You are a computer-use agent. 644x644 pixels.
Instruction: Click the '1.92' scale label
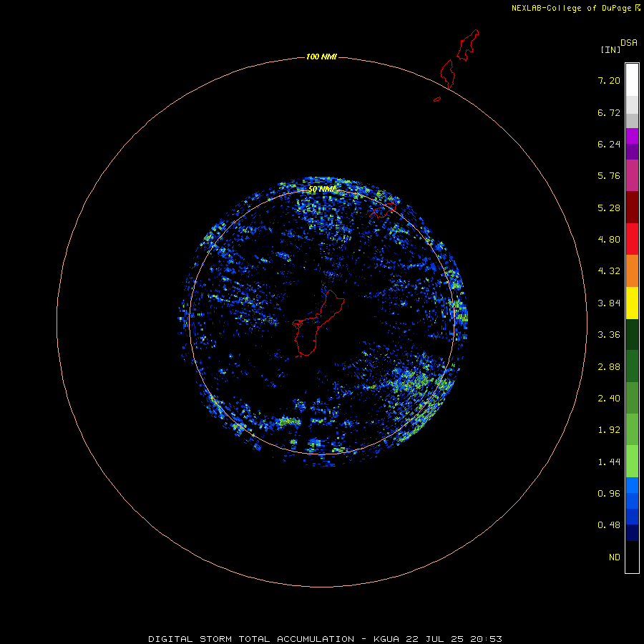[609, 430]
